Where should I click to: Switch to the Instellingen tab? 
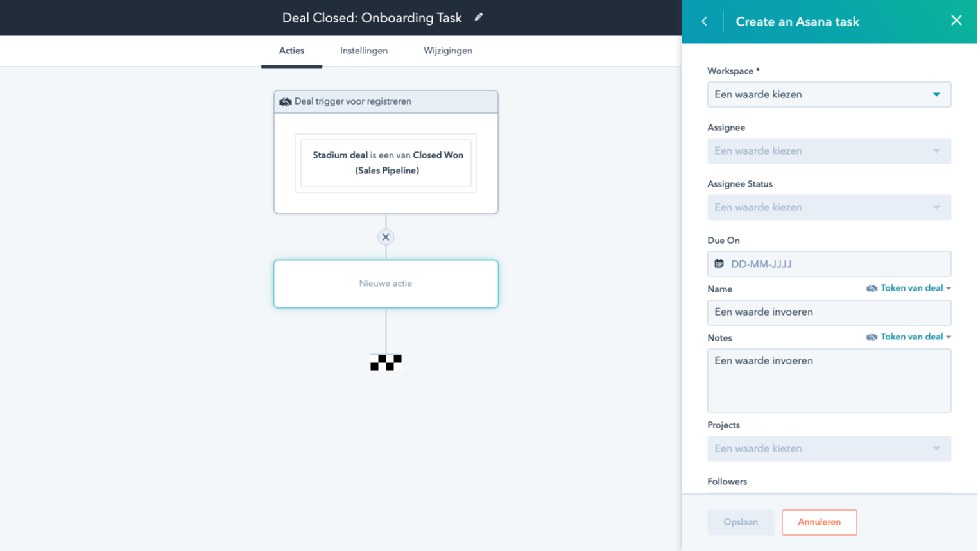(363, 51)
